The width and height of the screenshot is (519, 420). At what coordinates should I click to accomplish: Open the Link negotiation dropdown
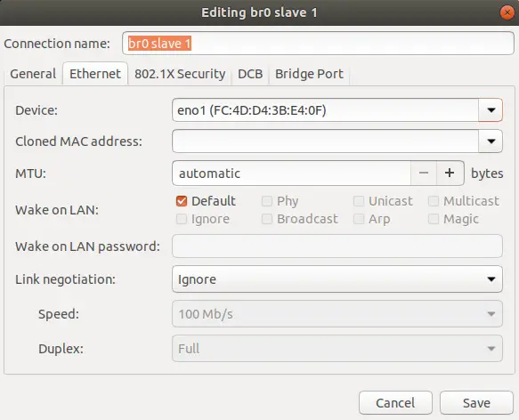337,279
